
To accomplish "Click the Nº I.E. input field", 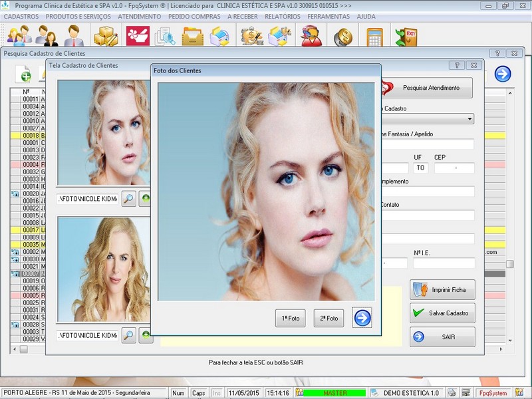I will click(x=444, y=263).
